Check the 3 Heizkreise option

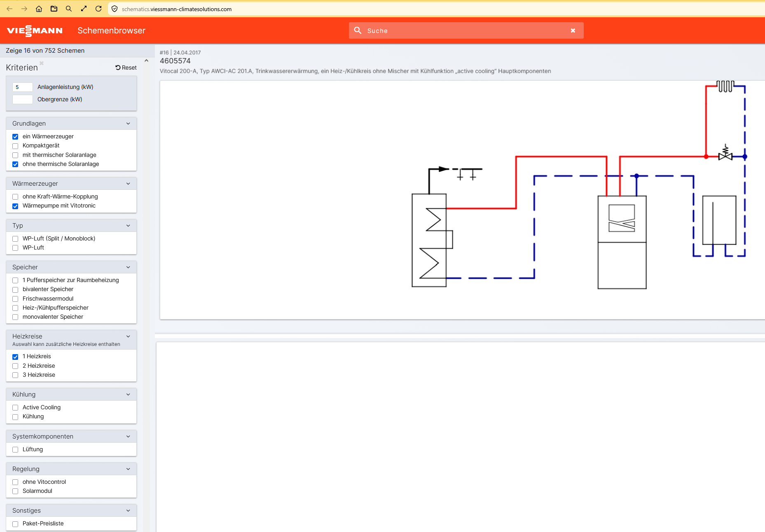15,375
